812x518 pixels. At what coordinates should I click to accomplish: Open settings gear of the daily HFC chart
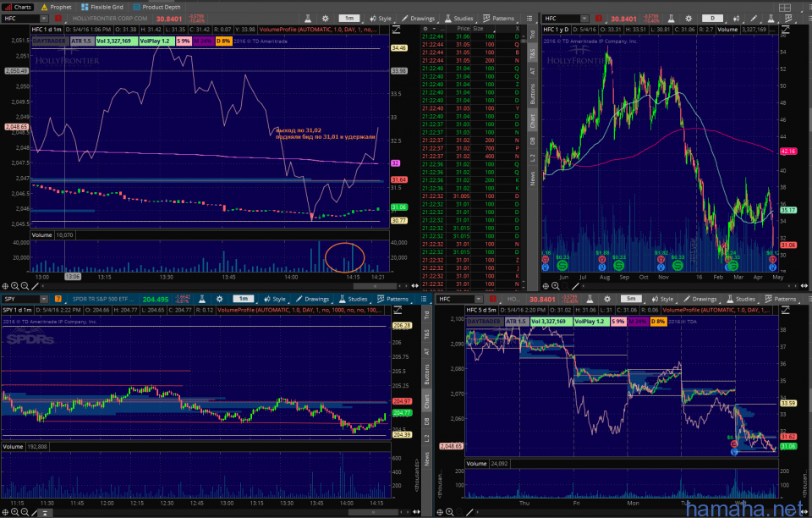pos(689,18)
